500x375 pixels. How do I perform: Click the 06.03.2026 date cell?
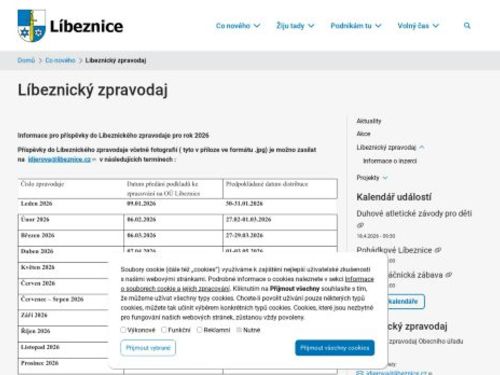173,238
